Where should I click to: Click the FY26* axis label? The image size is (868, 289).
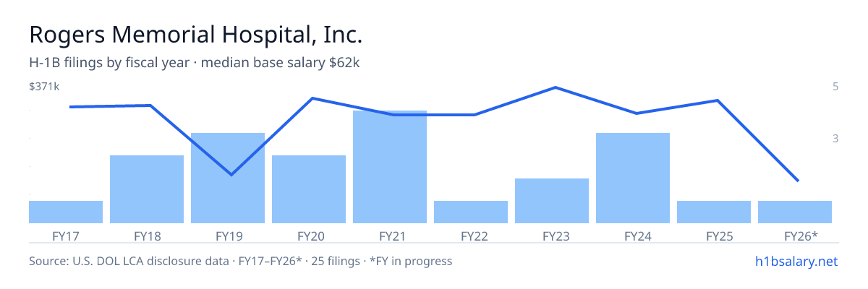(801, 236)
